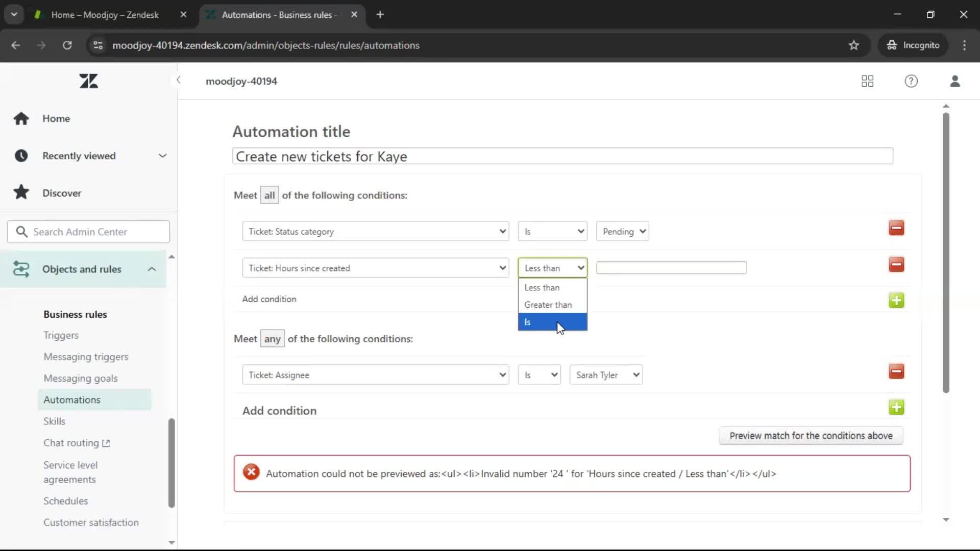Remove the Status category condition row
980x551 pixels.
click(x=896, y=228)
